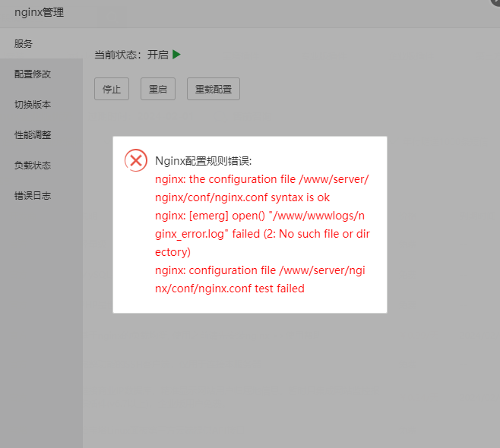This screenshot has width=500, height=448.
Task: Click the line 'ginx_error.log" failed (2: No such file or dir'
Action: [x=262, y=234]
